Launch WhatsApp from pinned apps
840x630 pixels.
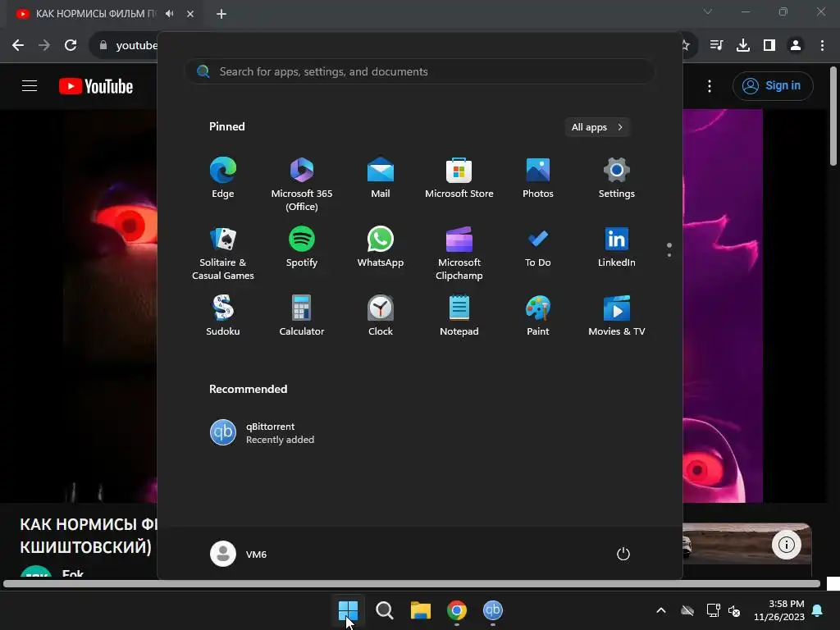(x=381, y=247)
